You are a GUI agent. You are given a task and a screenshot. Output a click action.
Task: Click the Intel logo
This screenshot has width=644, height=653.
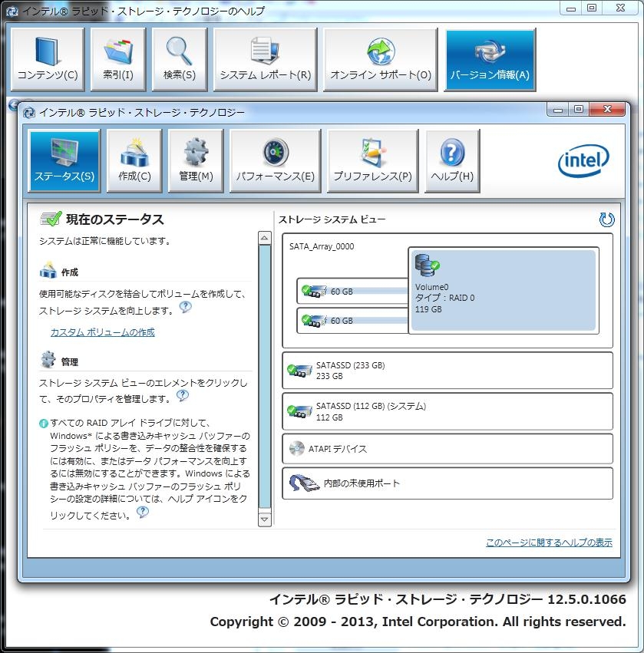583,160
